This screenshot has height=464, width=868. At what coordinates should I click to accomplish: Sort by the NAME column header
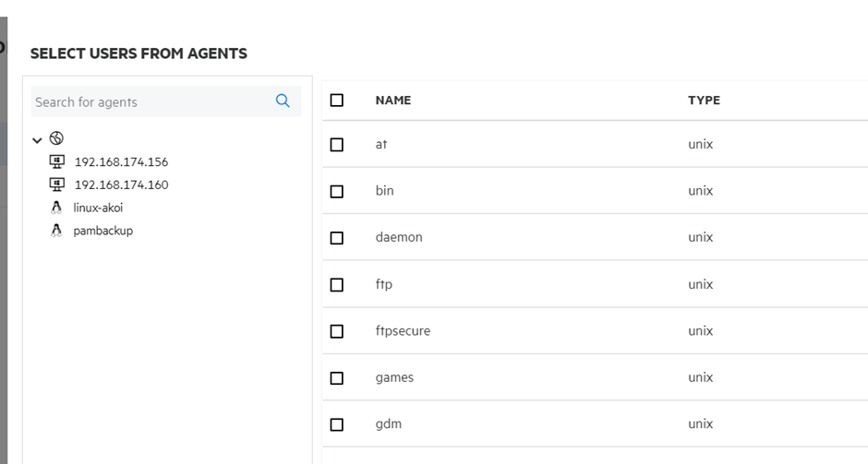coord(393,100)
